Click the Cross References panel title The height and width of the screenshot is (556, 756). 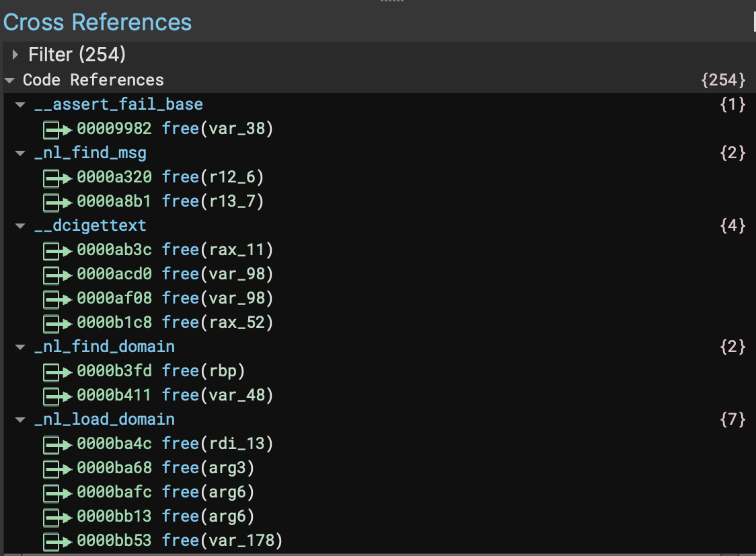pos(98,22)
